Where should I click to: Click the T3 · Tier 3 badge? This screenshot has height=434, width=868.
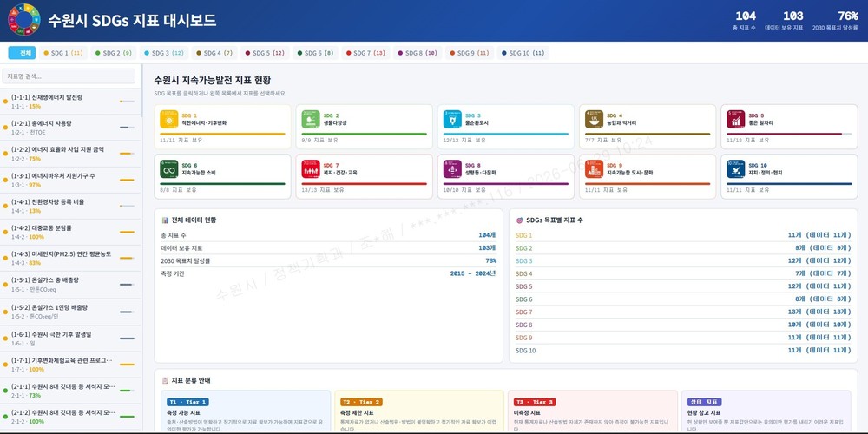(535, 402)
